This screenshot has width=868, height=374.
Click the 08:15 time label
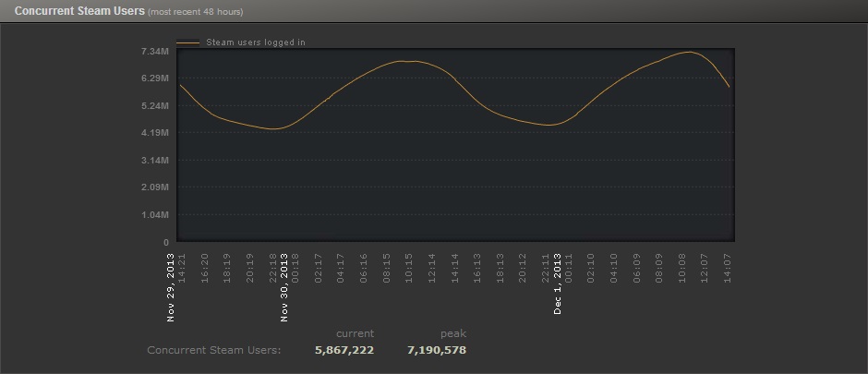(386, 269)
